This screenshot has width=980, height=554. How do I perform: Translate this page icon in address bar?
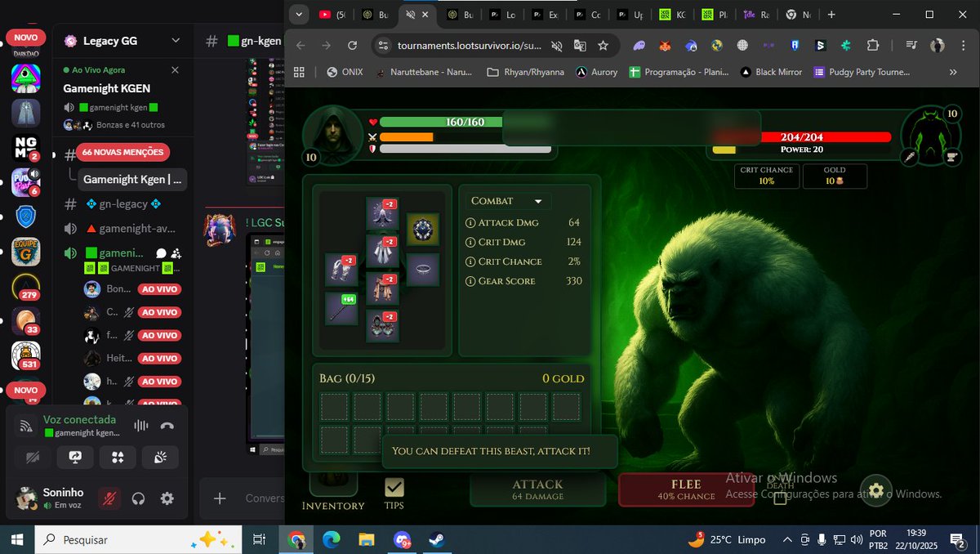(580, 46)
